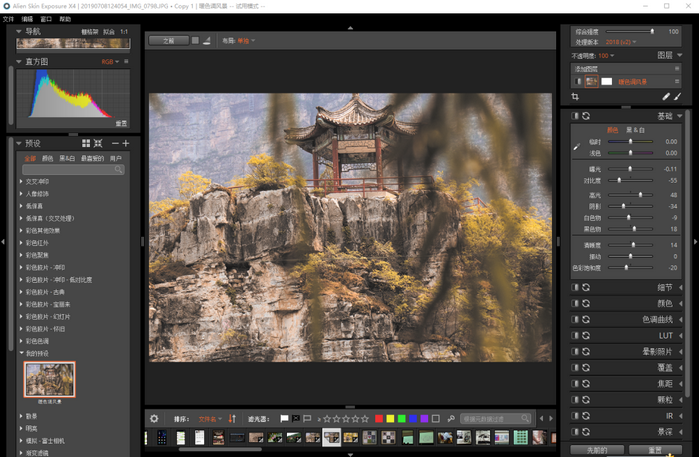The height and width of the screenshot is (457, 699).
Task: Toggle the 颜色 panel enable switch
Action: (x=575, y=303)
